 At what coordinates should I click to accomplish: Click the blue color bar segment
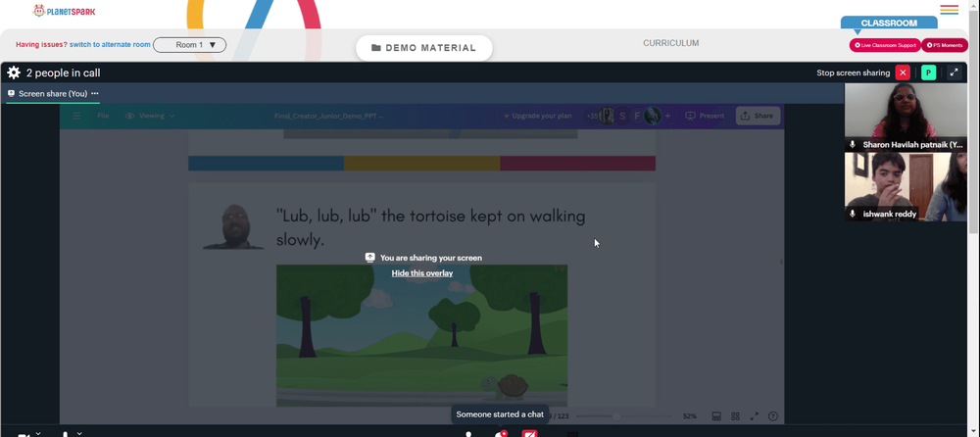tap(267, 164)
